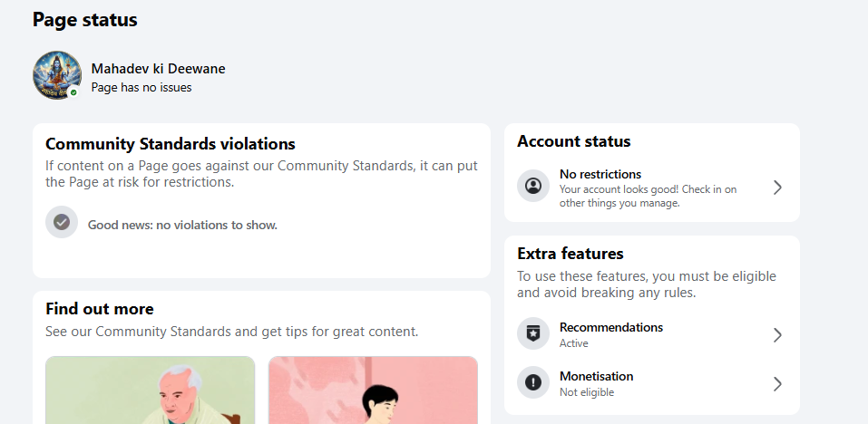
Task: Expand the No restrictions chevron arrow
Action: click(x=778, y=188)
